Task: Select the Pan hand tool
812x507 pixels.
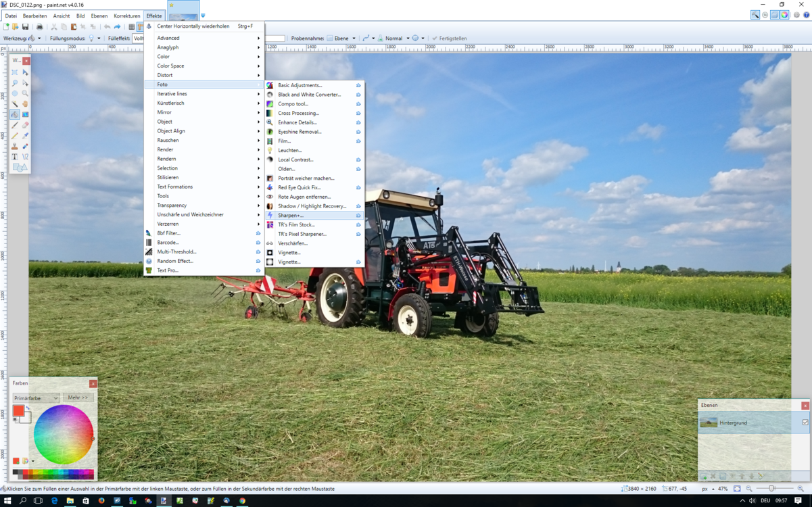Action: [x=25, y=104]
